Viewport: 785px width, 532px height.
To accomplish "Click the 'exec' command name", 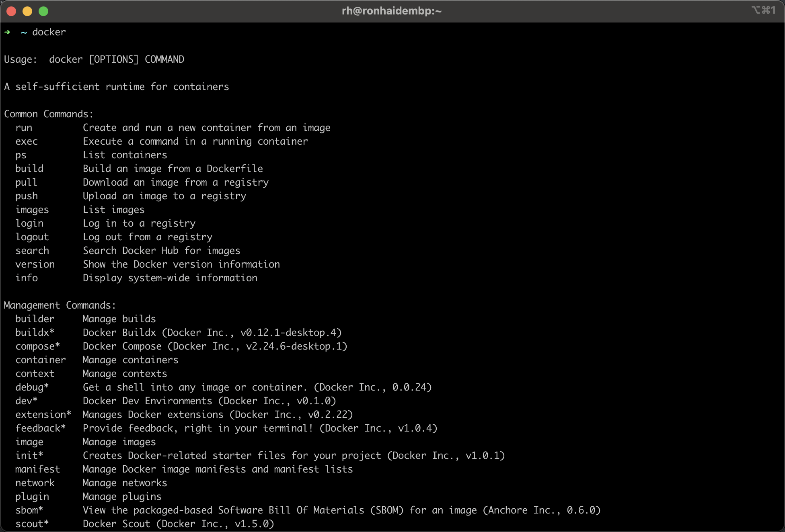I will click(x=27, y=141).
